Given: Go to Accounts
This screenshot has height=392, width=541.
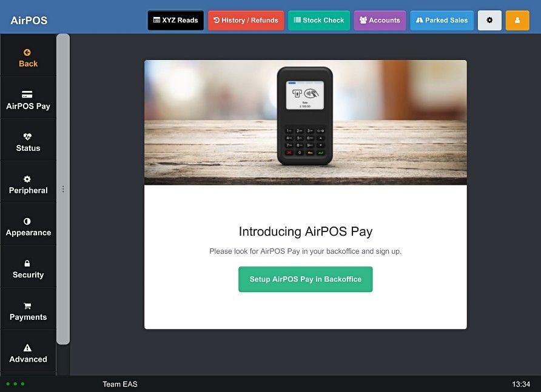Looking at the screenshot, I should coord(380,21).
